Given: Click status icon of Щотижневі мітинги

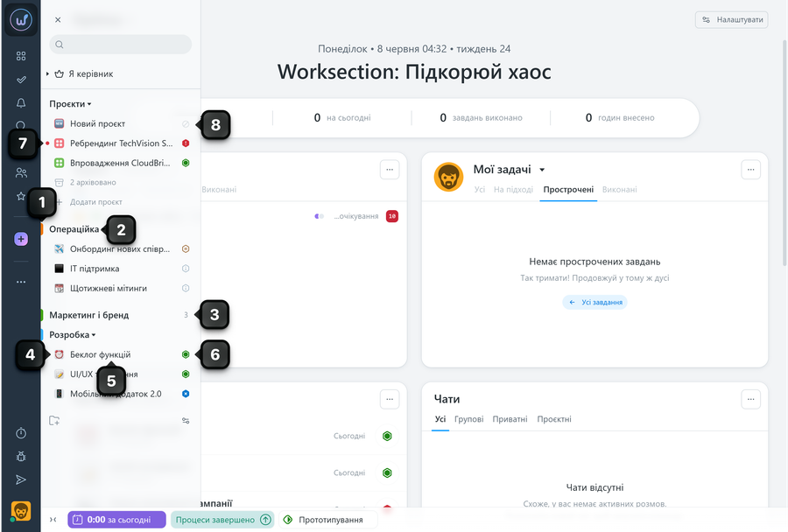Looking at the screenshot, I should (186, 289).
